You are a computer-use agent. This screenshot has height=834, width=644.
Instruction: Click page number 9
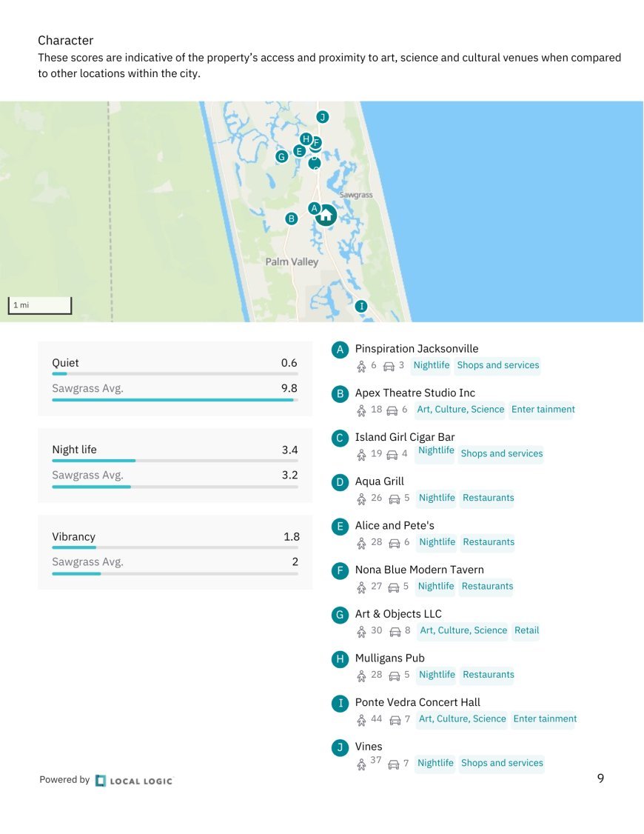600,778
